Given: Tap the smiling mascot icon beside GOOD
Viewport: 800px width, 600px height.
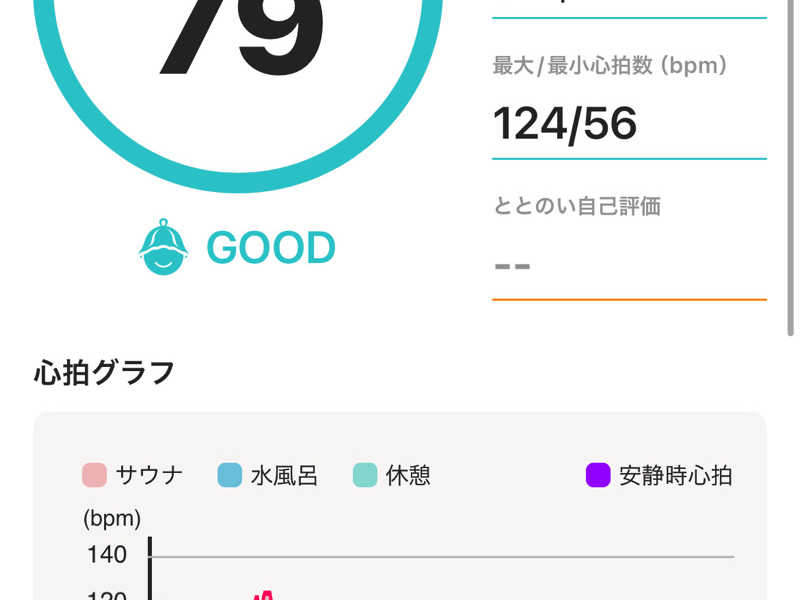Looking at the screenshot, I should click(x=163, y=248).
